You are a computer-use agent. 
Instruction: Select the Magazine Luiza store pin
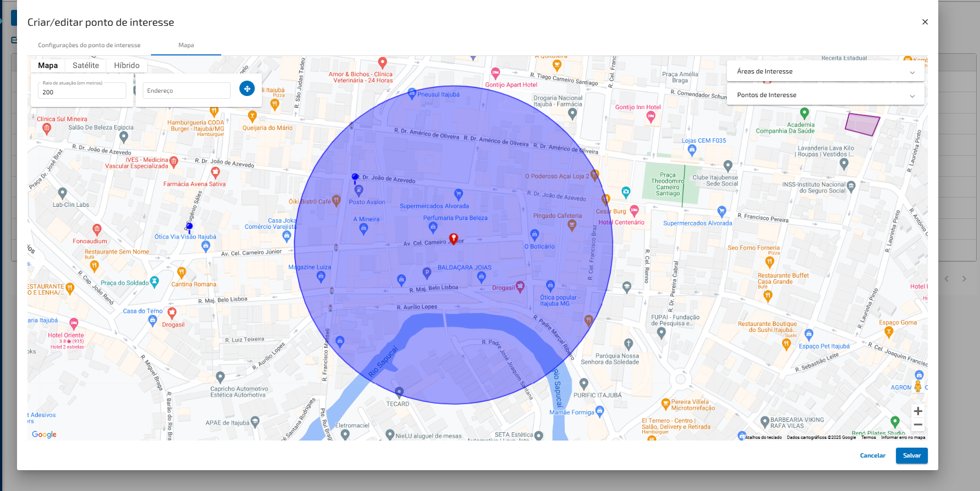pyautogui.click(x=321, y=276)
